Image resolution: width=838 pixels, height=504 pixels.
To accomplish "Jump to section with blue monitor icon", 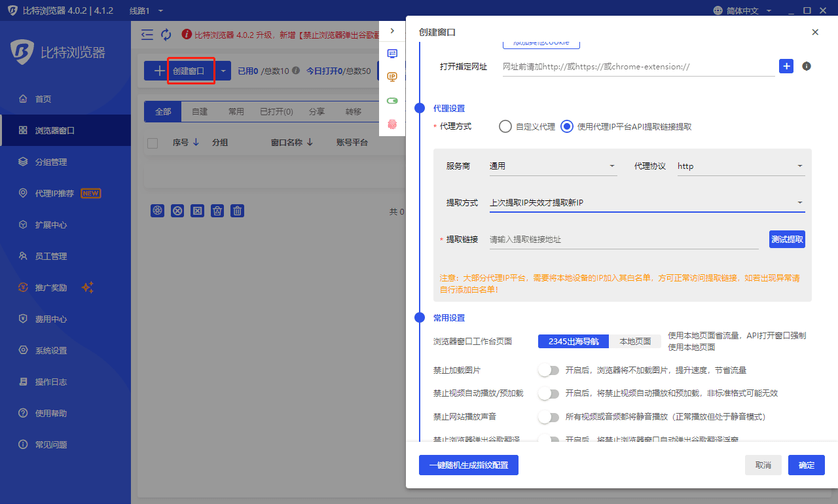I will [x=392, y=54].
